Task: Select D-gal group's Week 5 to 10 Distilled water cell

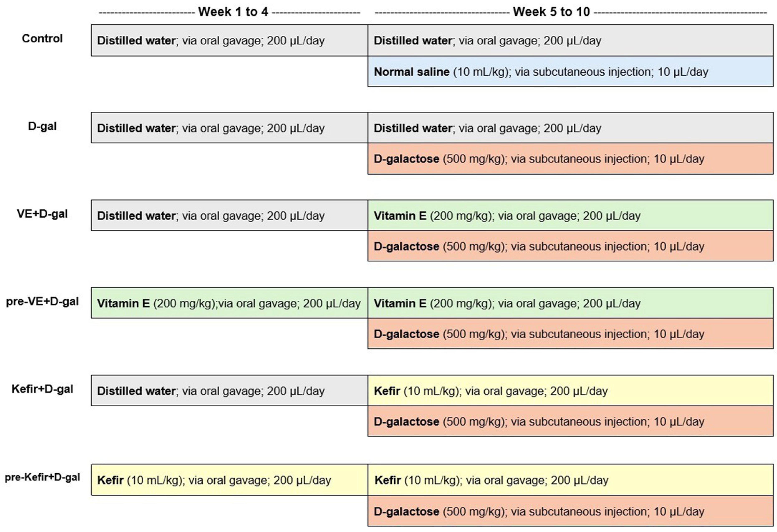Action: pyautogui.click(x=570, y=128)
